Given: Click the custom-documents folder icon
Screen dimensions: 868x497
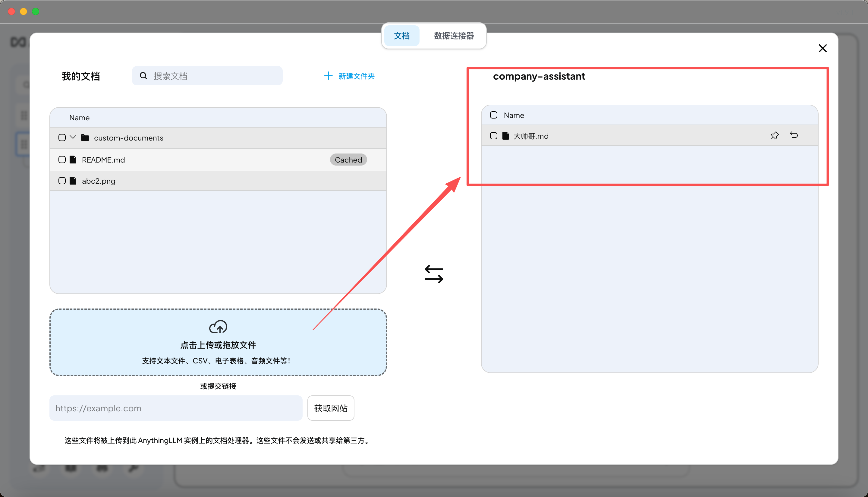Looking at the screenshot, I should [85, 138].
